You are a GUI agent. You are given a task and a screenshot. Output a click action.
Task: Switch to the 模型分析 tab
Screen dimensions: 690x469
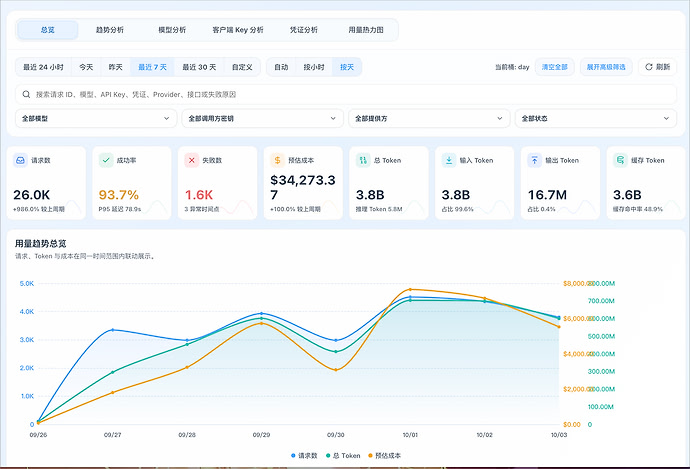(x=172, y=30)
